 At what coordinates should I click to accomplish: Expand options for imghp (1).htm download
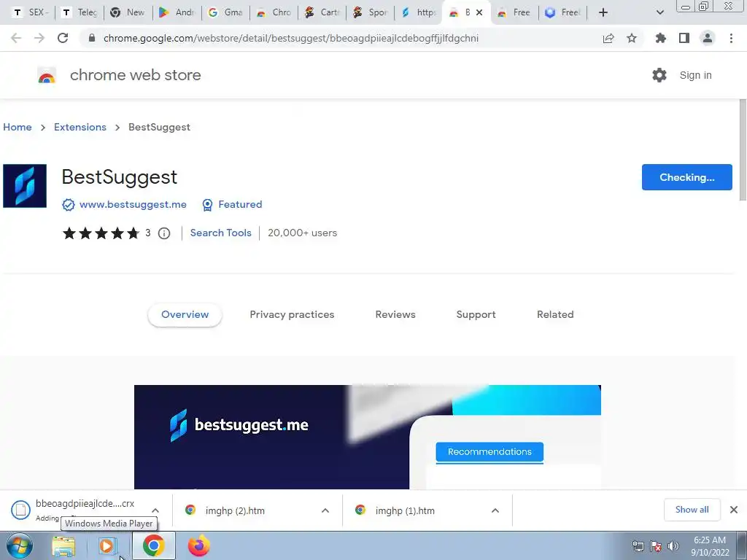coord(495,510)
